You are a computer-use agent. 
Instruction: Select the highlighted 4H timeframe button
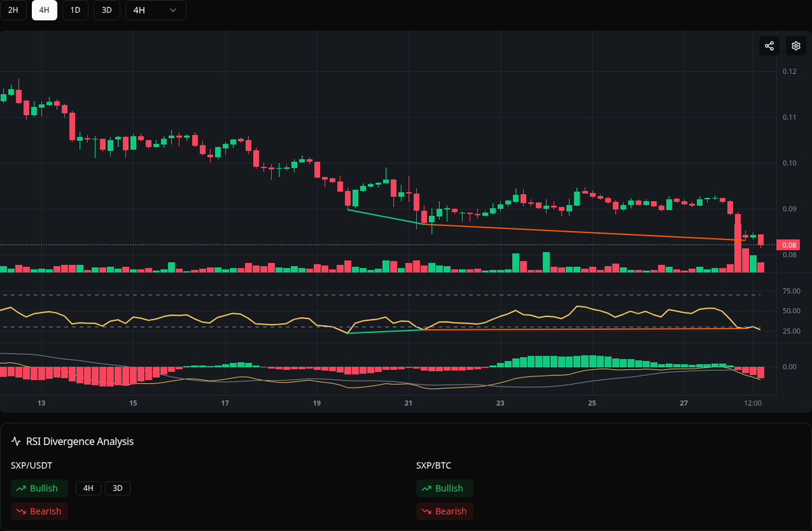coord(44,10)
